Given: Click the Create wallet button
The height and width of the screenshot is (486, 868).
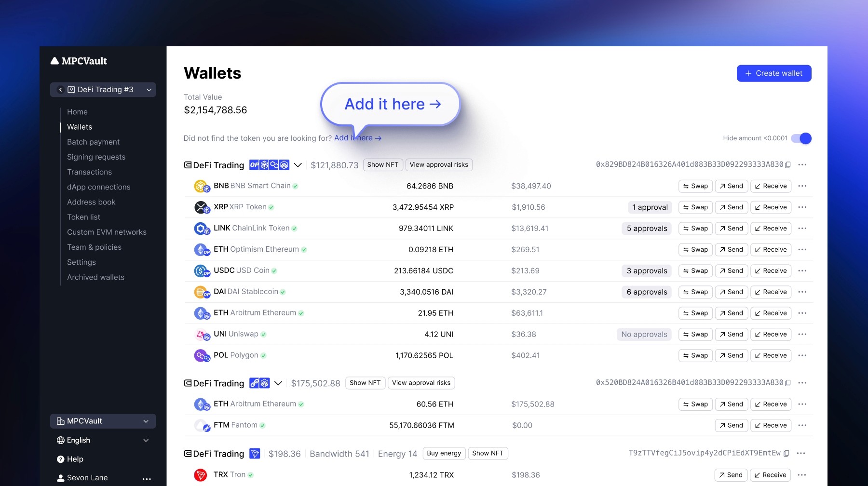Looking at the screenshot, I should 774,73.
